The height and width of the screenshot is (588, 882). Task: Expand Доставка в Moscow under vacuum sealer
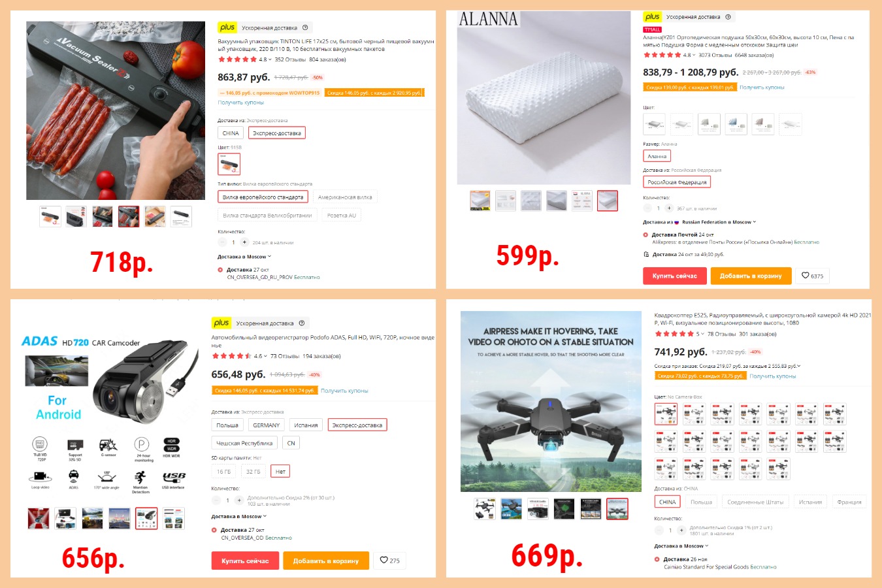tap(244, 257)
